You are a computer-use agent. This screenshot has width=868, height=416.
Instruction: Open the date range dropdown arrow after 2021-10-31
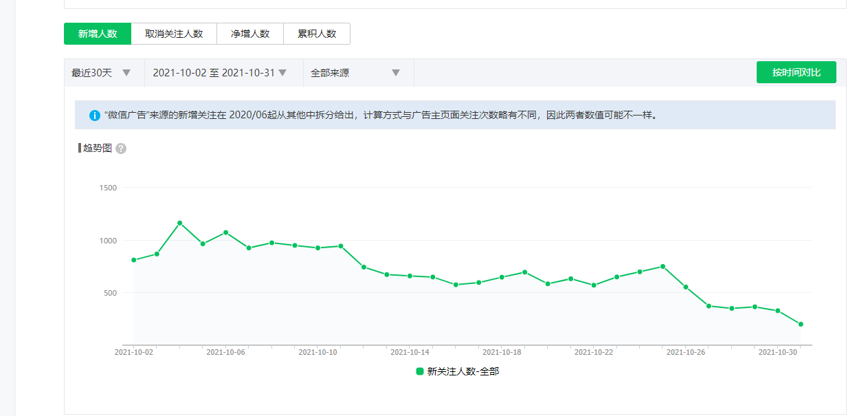point(282,73)
